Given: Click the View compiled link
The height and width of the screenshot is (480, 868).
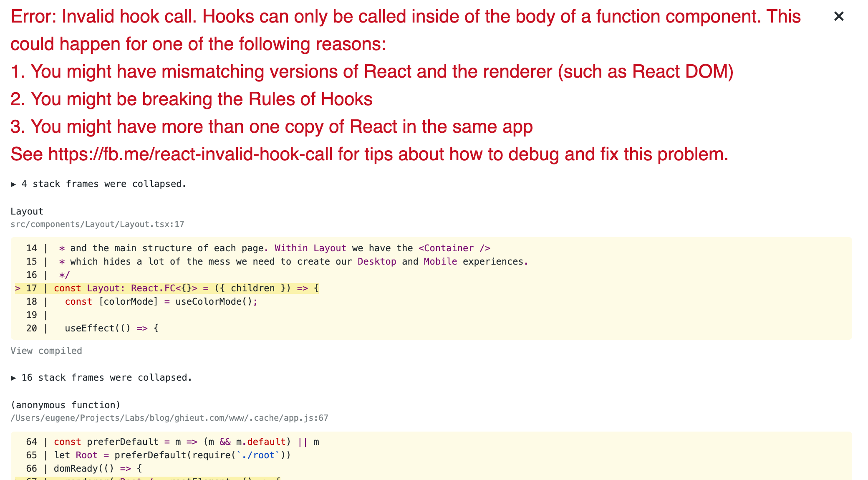Looking at the screenshot, I should click(46, 351).
